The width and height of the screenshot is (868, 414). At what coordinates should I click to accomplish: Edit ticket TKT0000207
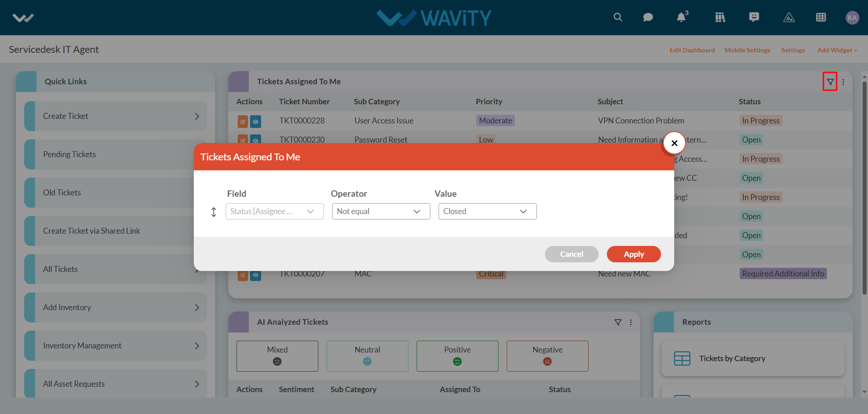click(x=243, y=275)
